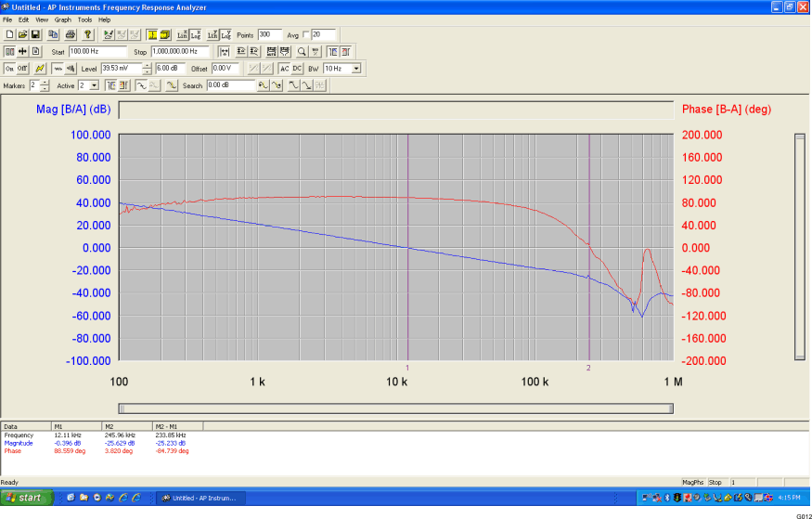Click the Windows Start button

pyautogui.click(x=25, y=498)
